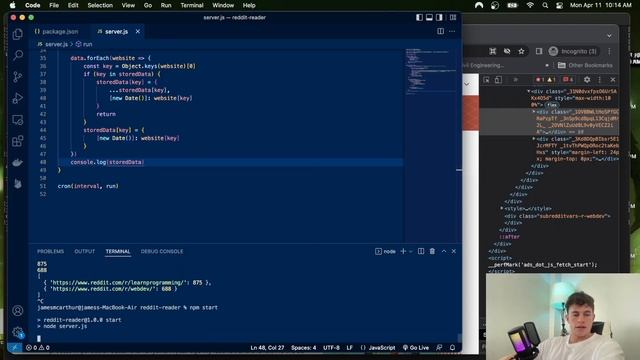Open the Apple menu
640x360 pixels.
click(x=12, y=5)
